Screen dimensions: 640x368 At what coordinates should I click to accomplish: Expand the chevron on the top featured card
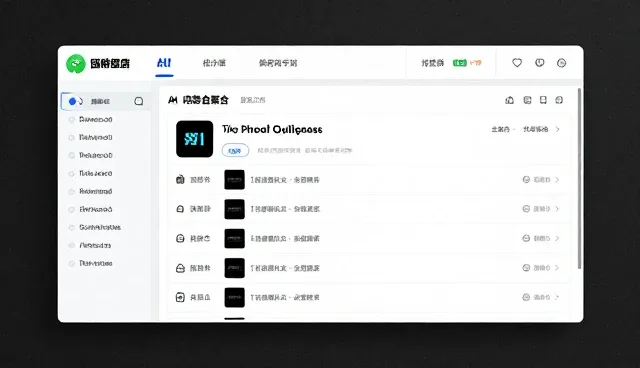tap(558, 129)
